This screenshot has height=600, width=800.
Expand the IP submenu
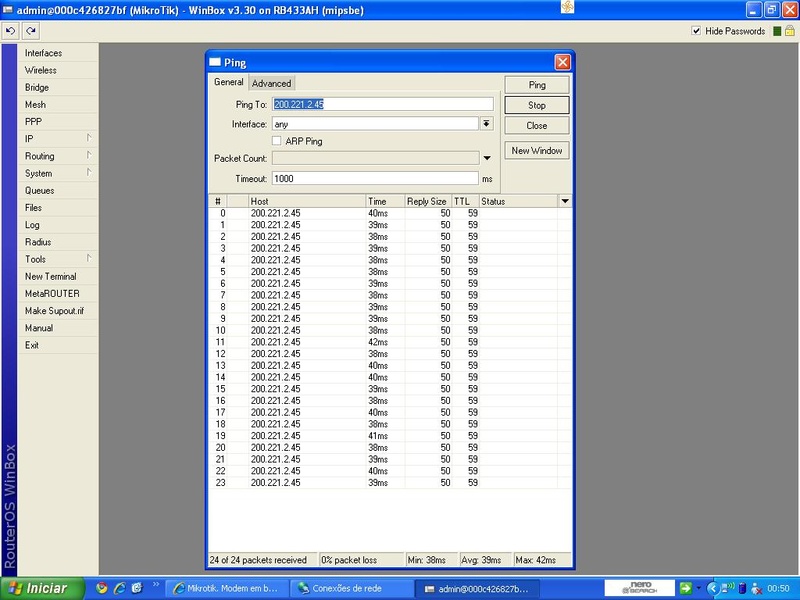click(x=89, y=138)
